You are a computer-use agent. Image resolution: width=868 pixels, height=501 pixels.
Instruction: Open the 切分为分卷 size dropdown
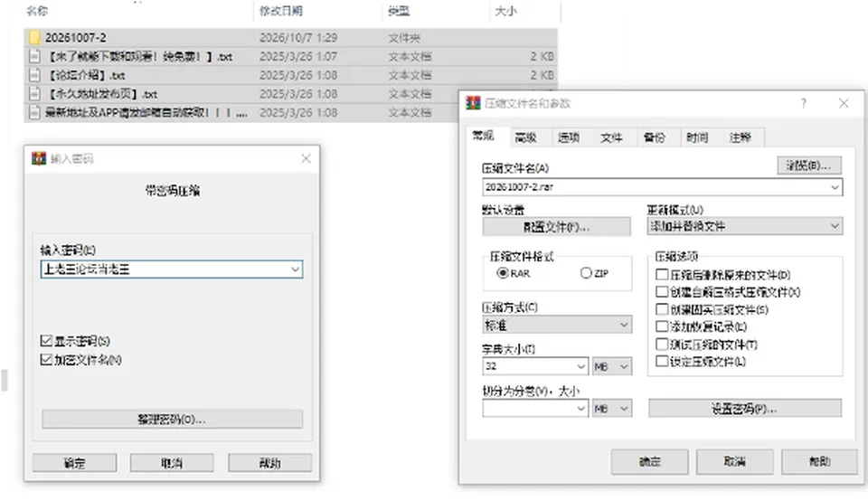(580, 409)
